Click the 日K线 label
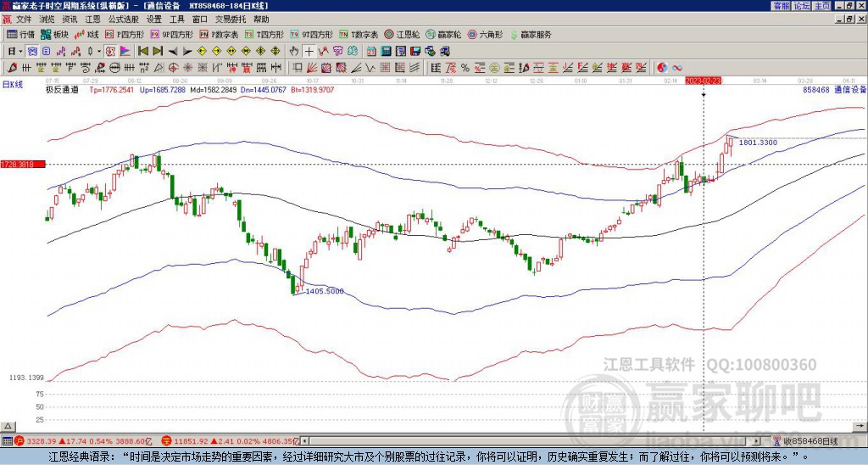Viewport: 868px width, 465px height. click(12, 85)
